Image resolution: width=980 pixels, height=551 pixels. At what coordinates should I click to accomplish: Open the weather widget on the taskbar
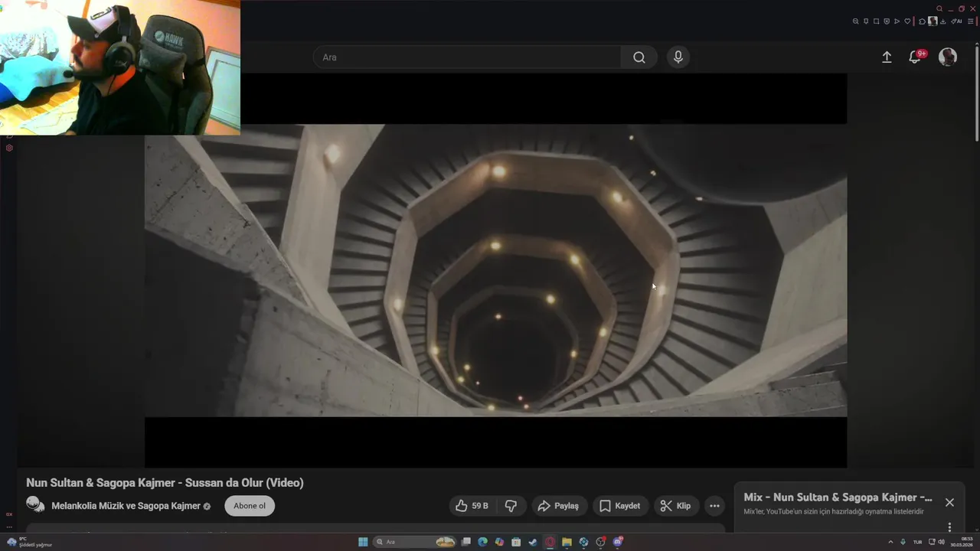(x=31, y=542)
